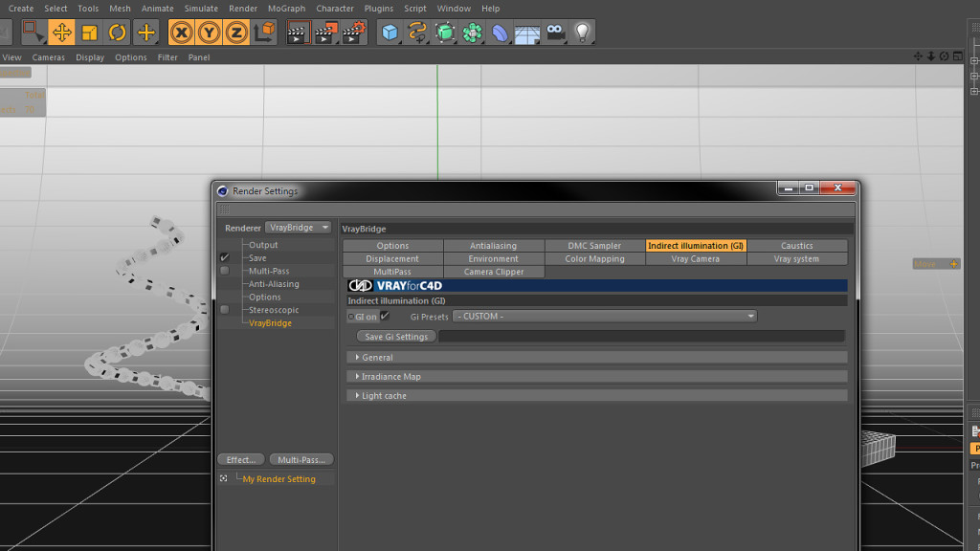
Task: Switch to the Color Mapping tab
Action: click(x=594, y=258)
